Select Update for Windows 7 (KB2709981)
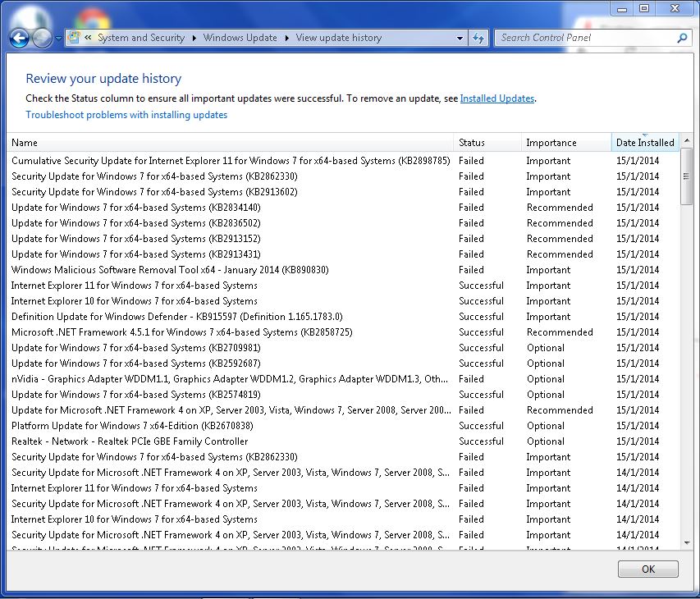The image size is (700, 599). pos(343,348)
